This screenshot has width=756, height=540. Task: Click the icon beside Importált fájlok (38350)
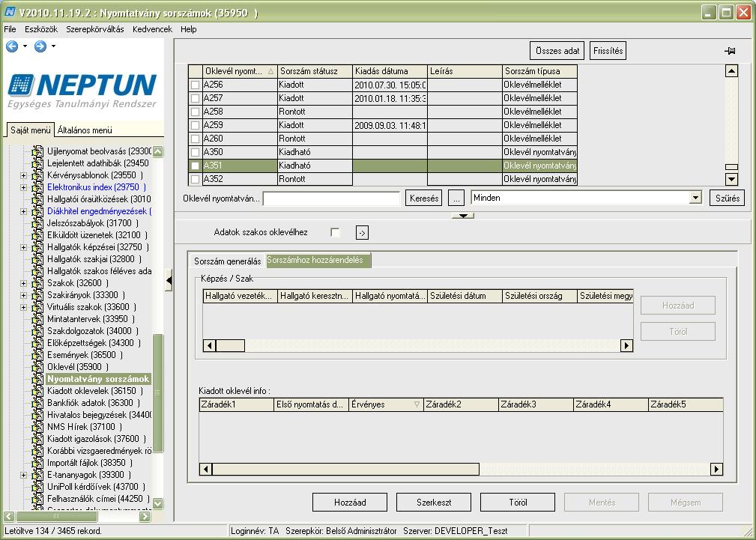point(37,463)
